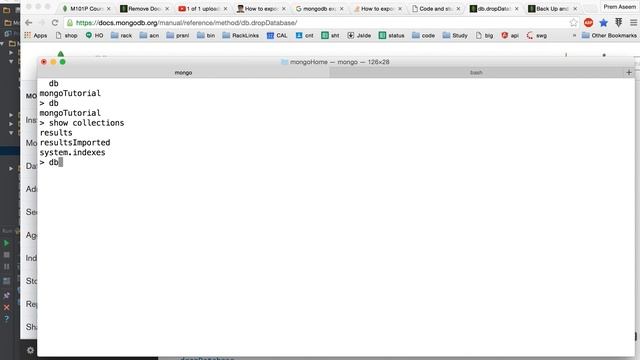Open the 'HO' Hangouts bookmark
This screenshot has height=360, width=640.
(94, 36)
